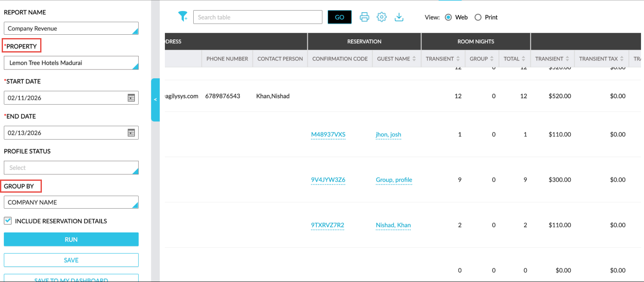Select the Web view radio button
The height and width of the screenshot is (282, 644).
pos(448,17)
